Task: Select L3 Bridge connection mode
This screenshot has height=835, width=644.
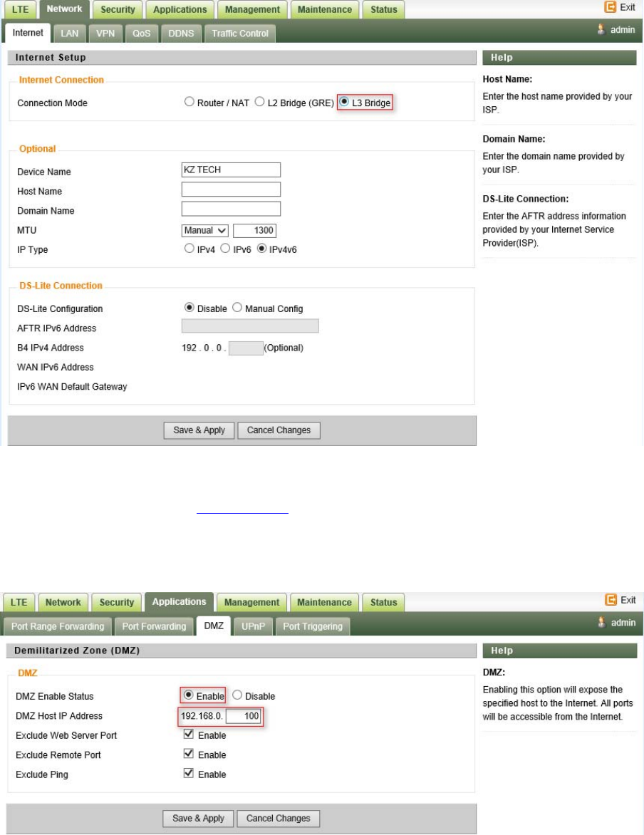Action: (344, 102)
